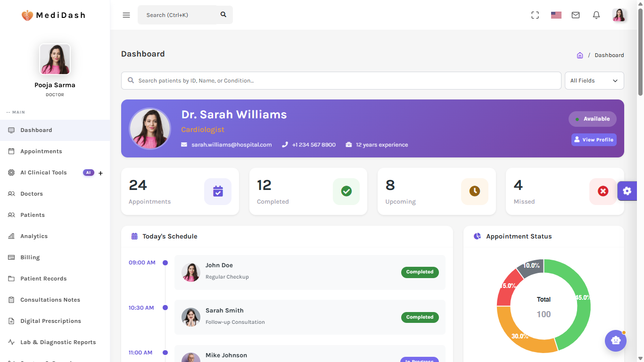Open the mail envelope icon
The width and height of the screenshot is (644, 362).
[x=576, y=15]
